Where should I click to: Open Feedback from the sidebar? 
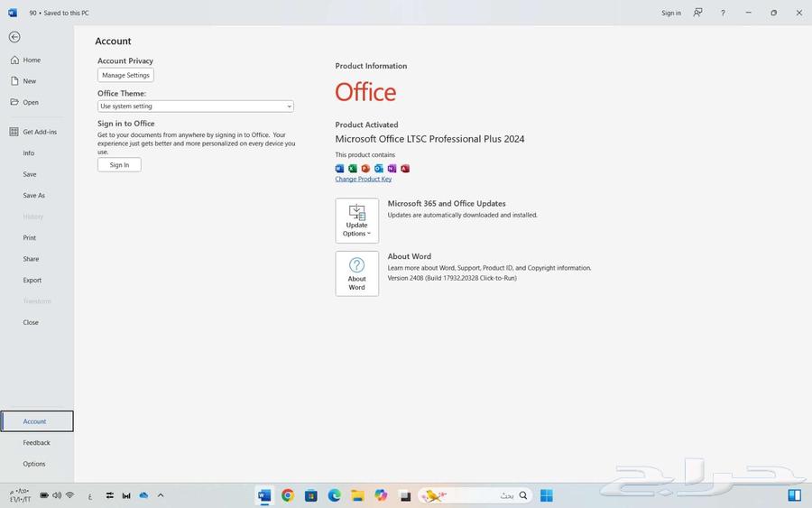click(36, 443)
